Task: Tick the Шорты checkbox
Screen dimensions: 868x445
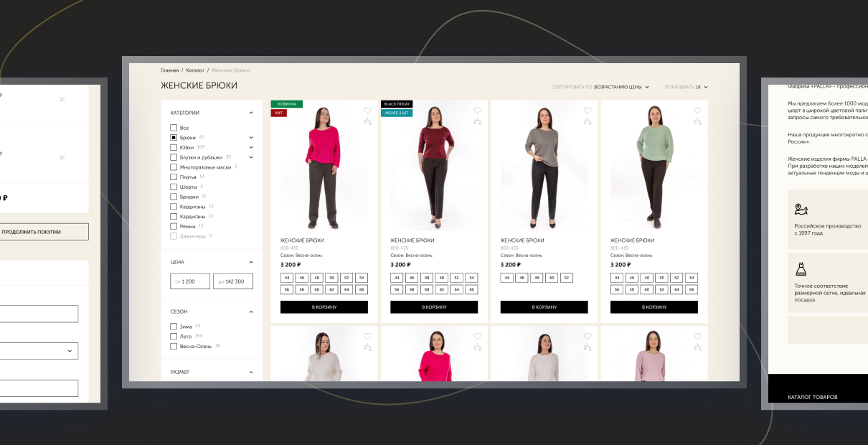Action: (x=174, y=187)
